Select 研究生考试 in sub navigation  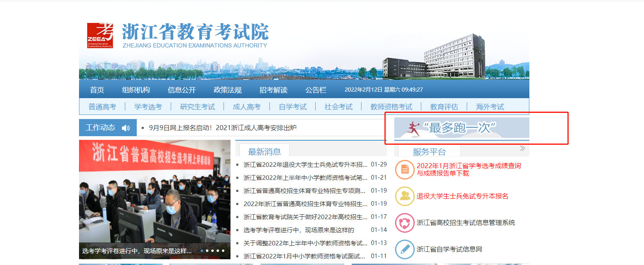point(198,107)
